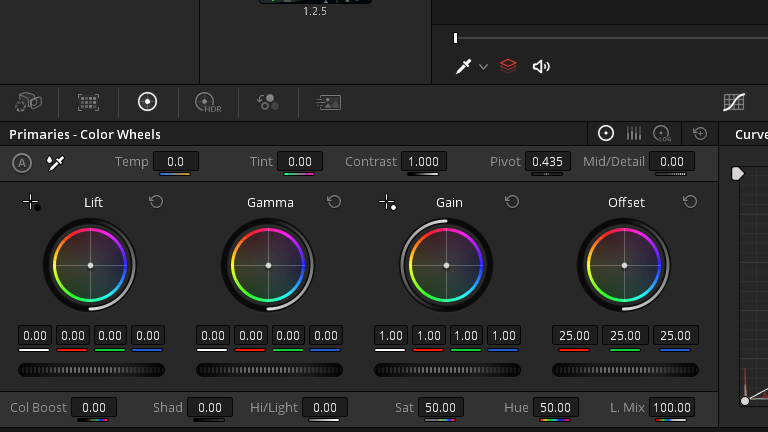Screen dimensions: 768x432
Task: Click the Tint value field
Action: click(x=300, y=162)
